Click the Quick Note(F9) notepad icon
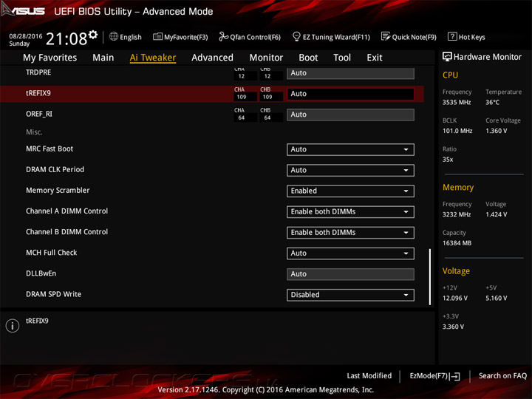Viewport: 532px width, 399px height. pos(386,36)
